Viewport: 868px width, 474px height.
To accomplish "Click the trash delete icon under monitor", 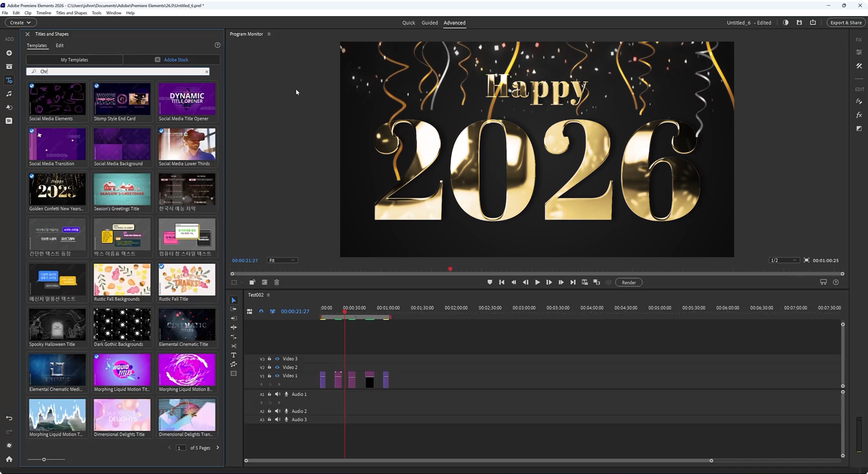I will click(277, 282).
